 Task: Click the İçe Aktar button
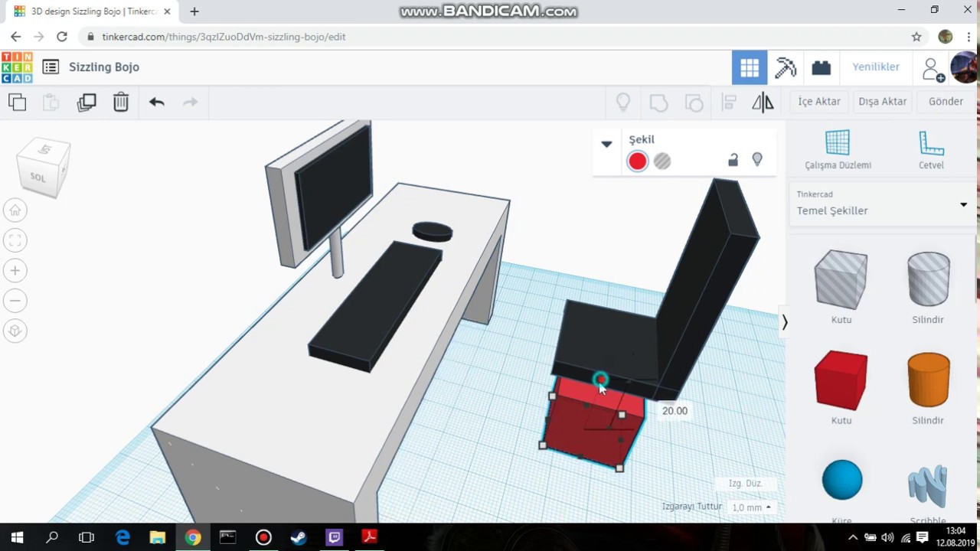819,101
